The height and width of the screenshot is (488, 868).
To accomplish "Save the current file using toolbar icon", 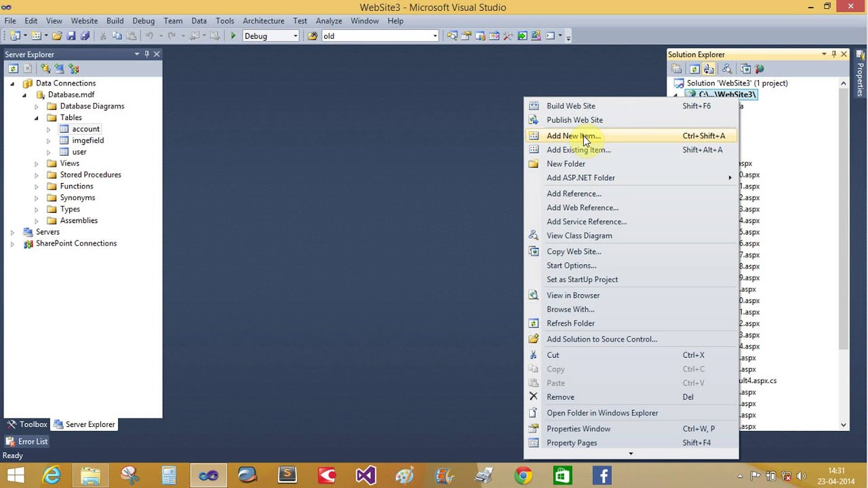I will tap(71, 36).
